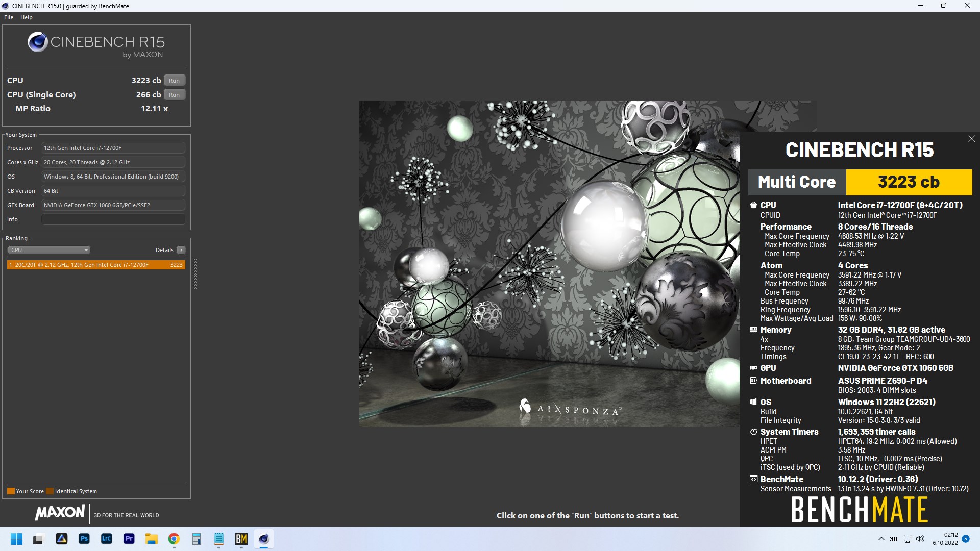Open the clock and date showing 02:12
980x551 pixels.
[945, 539]
